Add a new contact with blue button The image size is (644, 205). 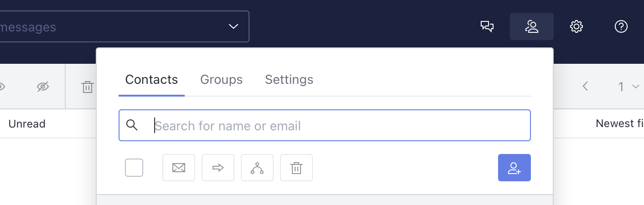pos(514,168)
